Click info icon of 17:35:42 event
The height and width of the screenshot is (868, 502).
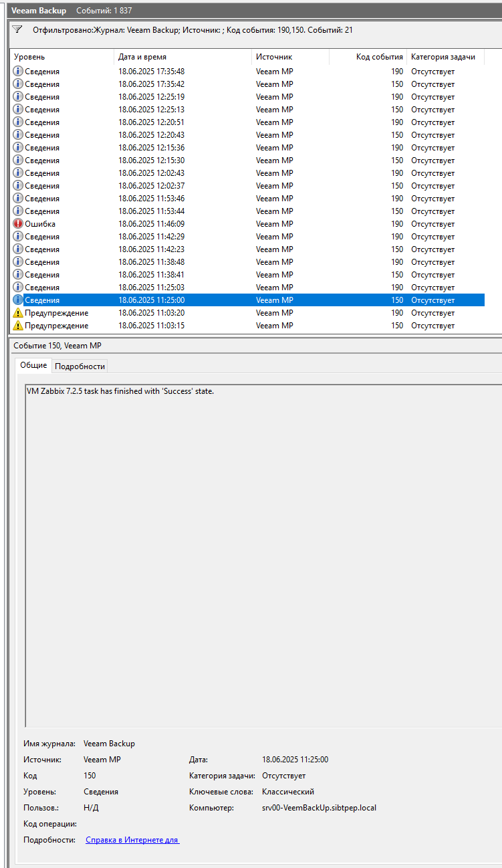click(18, 84)
